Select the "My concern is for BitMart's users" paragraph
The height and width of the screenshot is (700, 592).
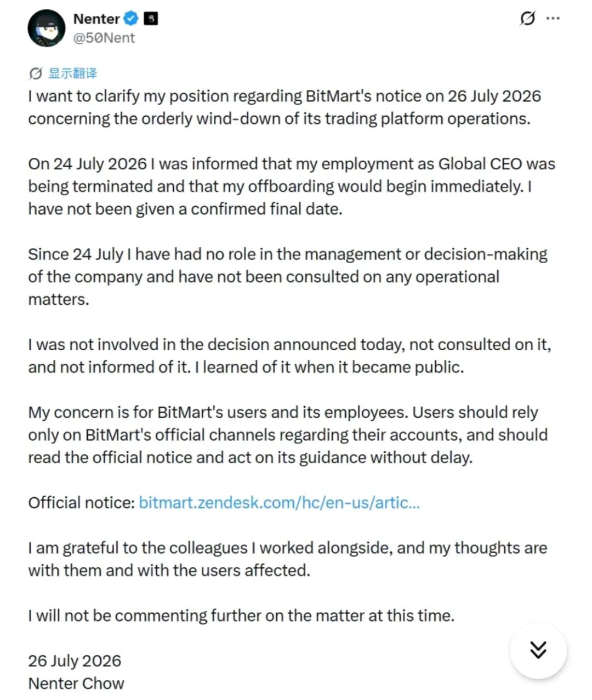pos(288,435)
